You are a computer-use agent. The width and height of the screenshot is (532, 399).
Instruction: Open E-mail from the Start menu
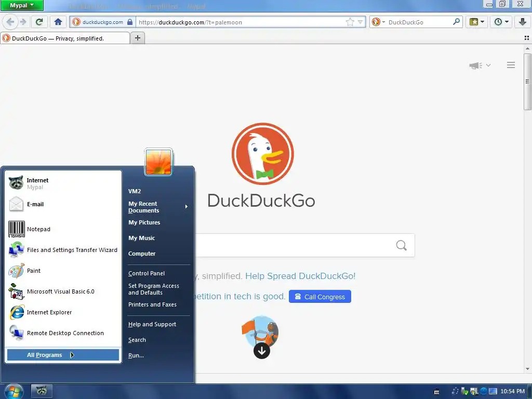coord(63,204)
